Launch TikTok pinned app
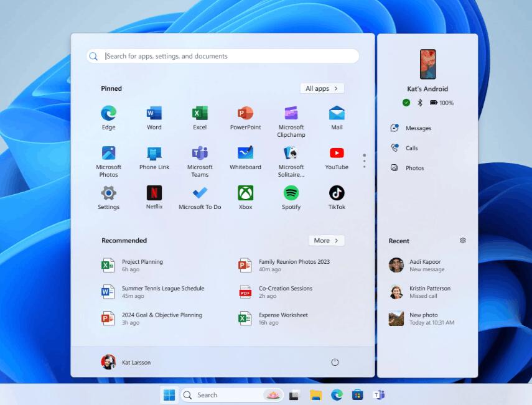 337,198
